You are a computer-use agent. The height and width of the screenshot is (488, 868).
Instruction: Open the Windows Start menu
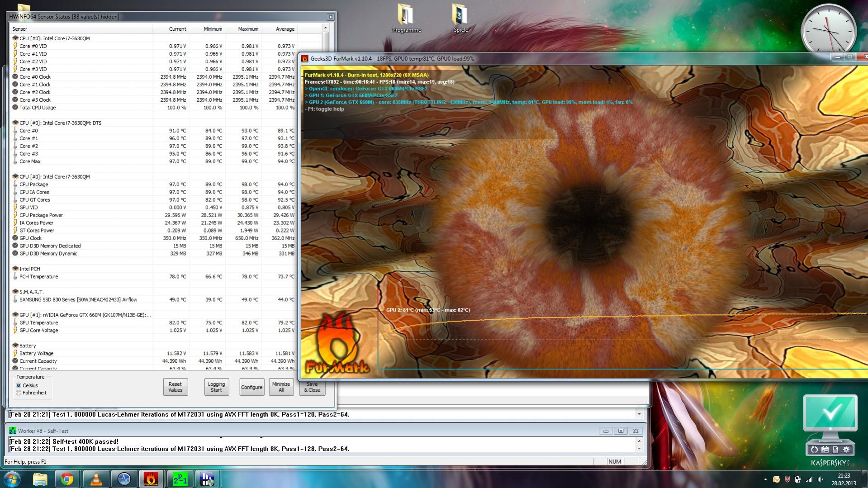12,479
